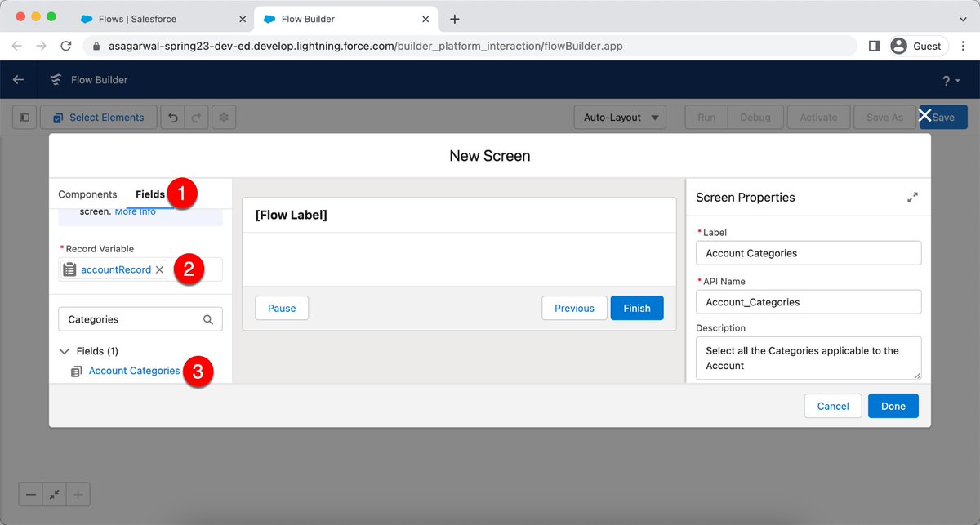This screenshot has height=525, width=980.
Task: Click the API Name input field
Action: 808,302
